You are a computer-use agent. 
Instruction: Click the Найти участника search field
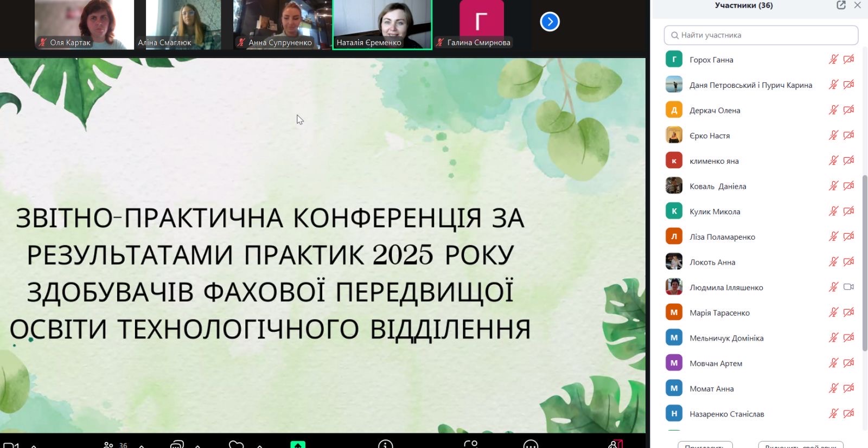761,35
